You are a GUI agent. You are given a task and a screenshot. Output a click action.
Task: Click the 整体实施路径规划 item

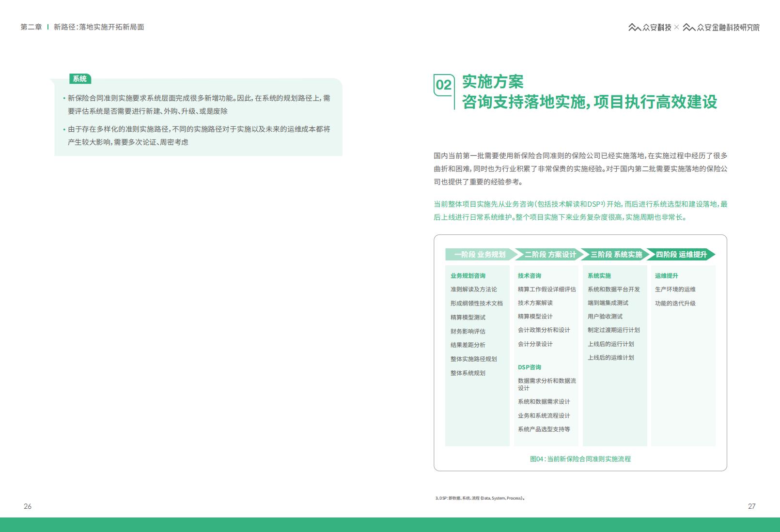pyautogui.click(x=474, y=359)
